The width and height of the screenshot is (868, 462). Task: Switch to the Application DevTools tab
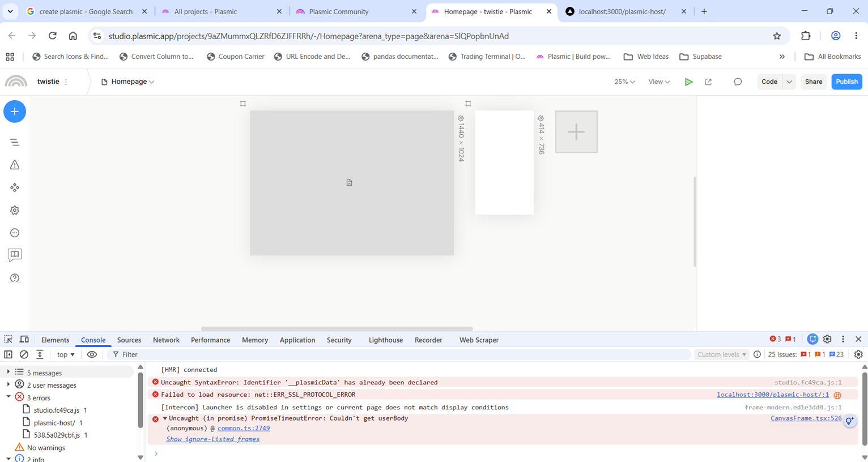coord(297,340)
